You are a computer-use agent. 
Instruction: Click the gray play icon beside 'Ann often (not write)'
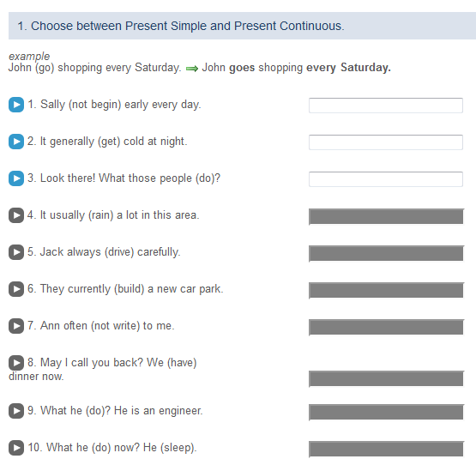pos(16,326)
